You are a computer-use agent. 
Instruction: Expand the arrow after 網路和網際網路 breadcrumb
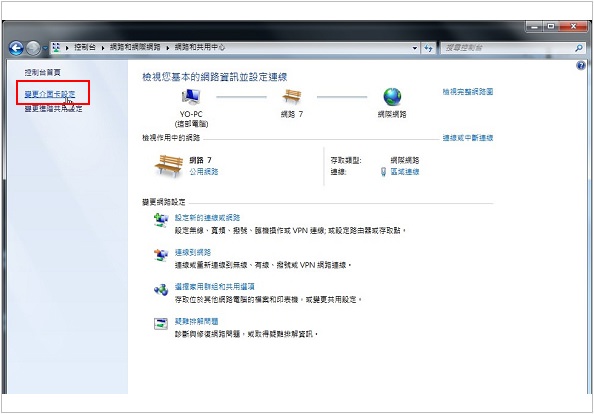click(167, 48)
